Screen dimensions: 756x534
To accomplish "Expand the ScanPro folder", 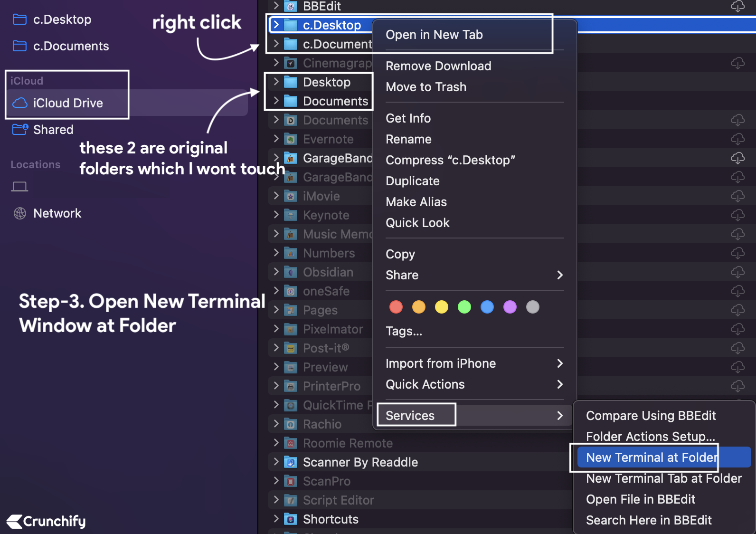I will click(276, 481).
